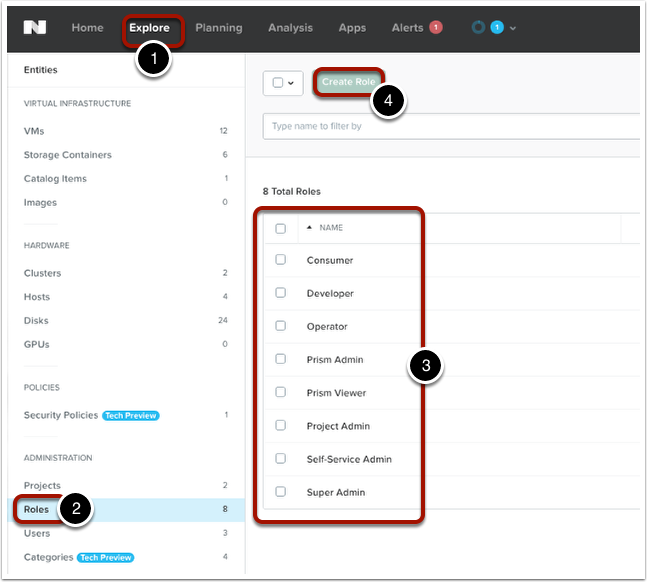Open the bulk selection dropdown
The height and width of the screenshot is (582, 647).
(x=283, y=83)
